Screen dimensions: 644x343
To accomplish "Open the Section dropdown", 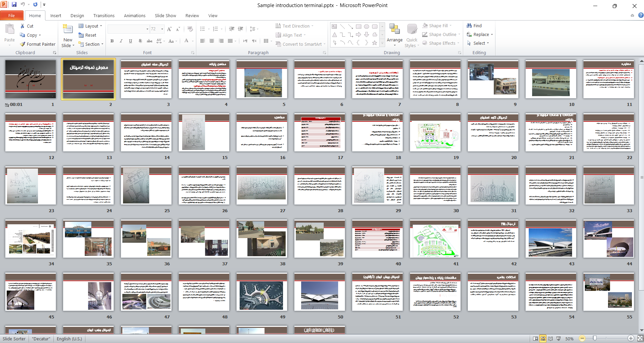I will coord(91,44).
